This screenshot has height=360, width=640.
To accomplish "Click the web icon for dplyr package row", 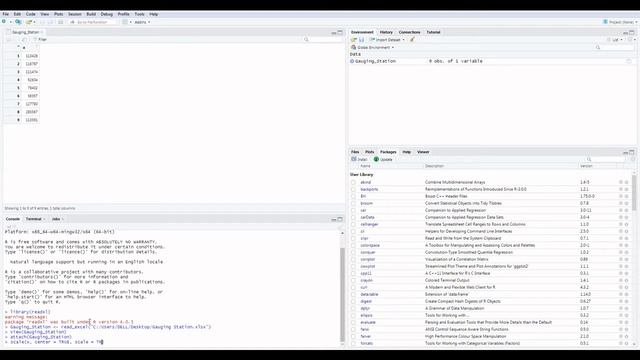I will tap(621, 308).
